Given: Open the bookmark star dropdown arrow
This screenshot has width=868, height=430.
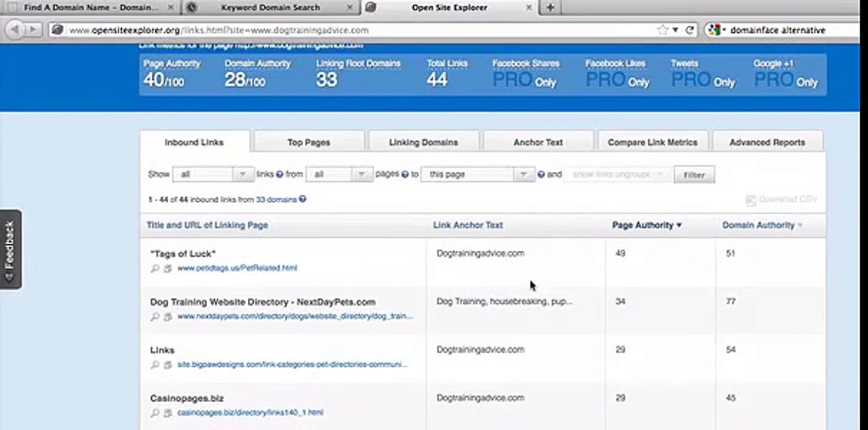Looking at the screenshot, I should (676, 30).
